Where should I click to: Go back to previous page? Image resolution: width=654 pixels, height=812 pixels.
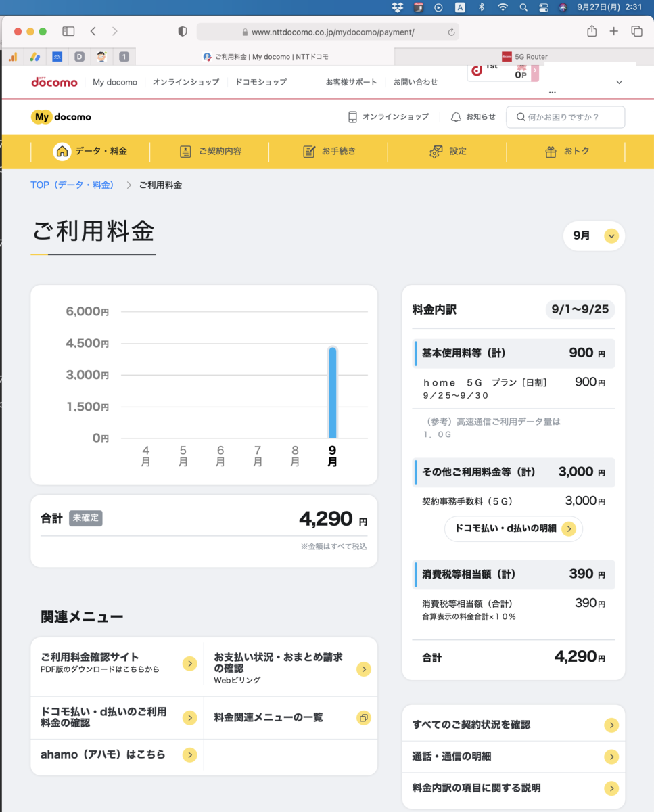tap(93, 31)
